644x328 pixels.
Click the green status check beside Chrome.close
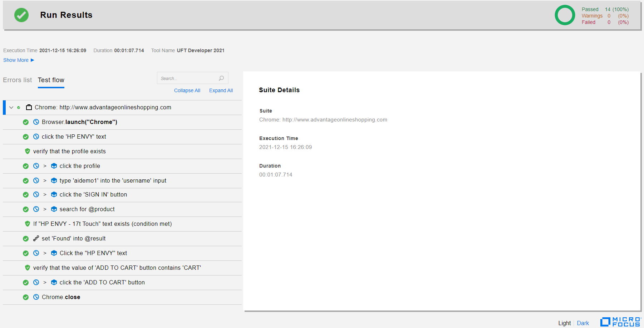[x=26, y=297]
